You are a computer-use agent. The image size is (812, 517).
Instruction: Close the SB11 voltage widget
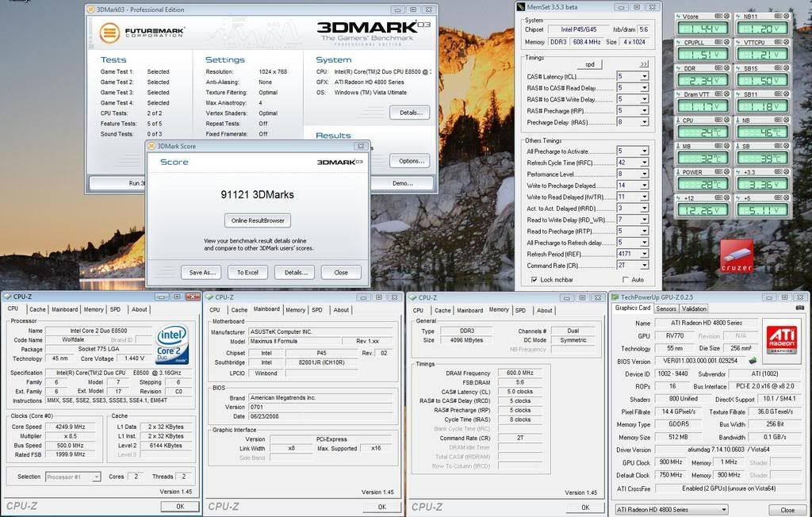tap(786, 94)
